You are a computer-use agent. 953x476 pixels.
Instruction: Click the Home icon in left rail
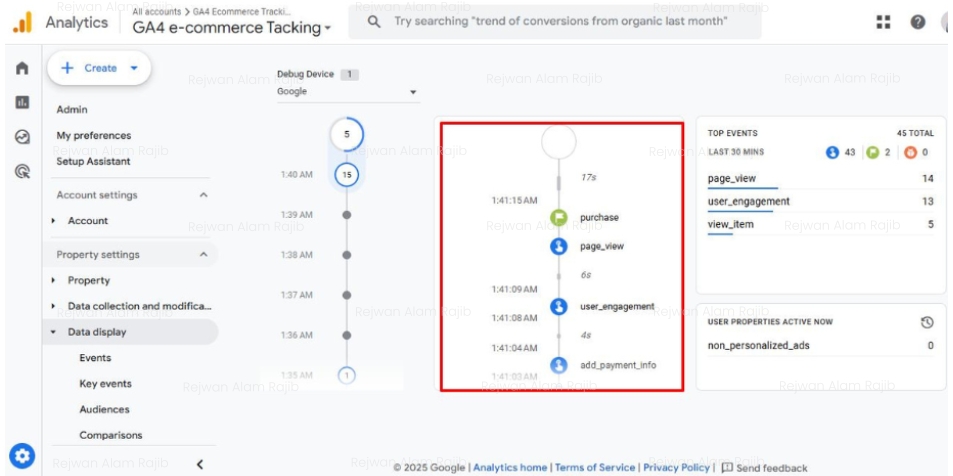20,69
